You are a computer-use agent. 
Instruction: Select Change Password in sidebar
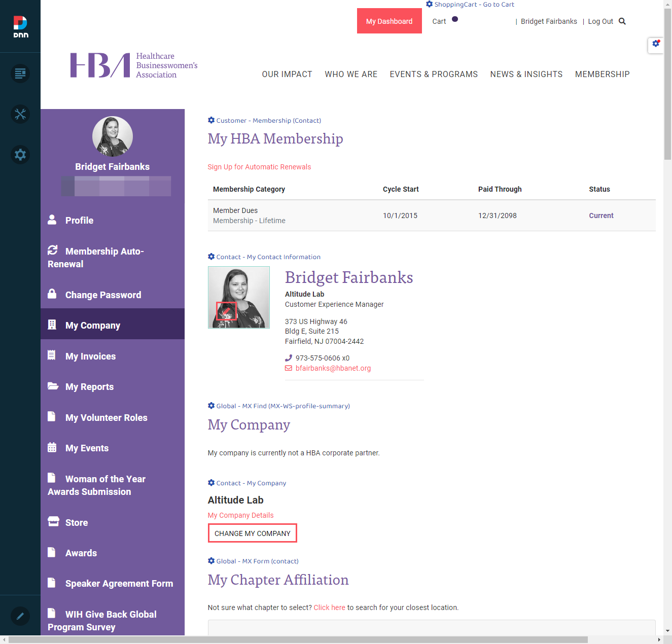[113, 295]
